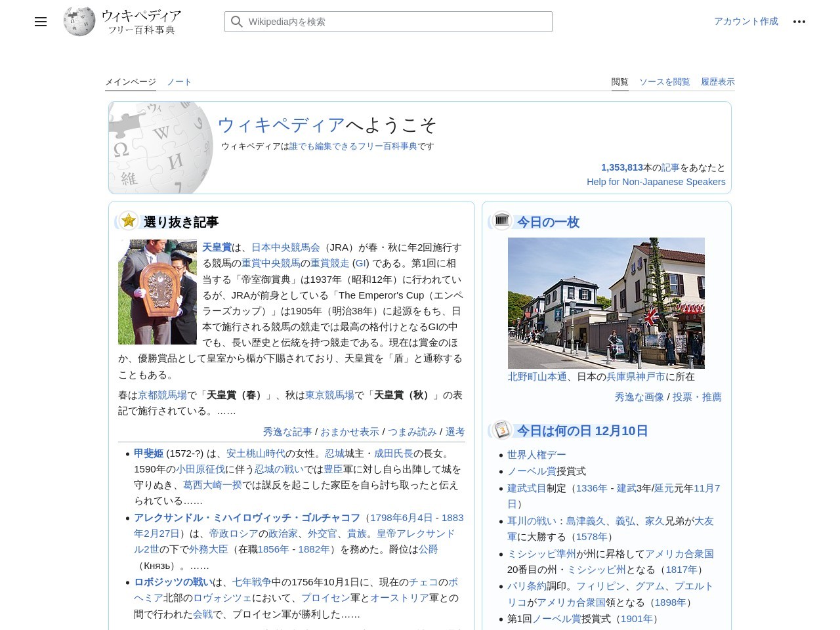Open 秀逸な記事 link
The height and width of the screenshot is (630, 840).
click(x=287, y=432)
